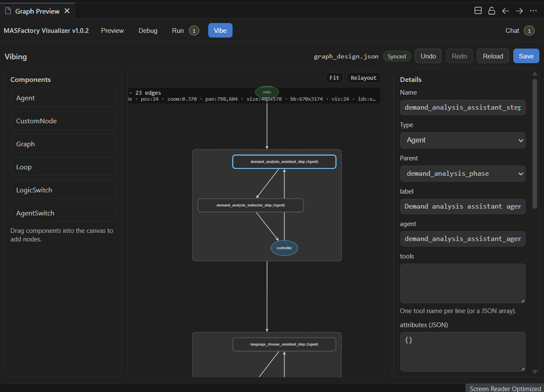Click the Relayout button
Screen dimensions: 544x392
pyautogui.click(x=364, y=78)
